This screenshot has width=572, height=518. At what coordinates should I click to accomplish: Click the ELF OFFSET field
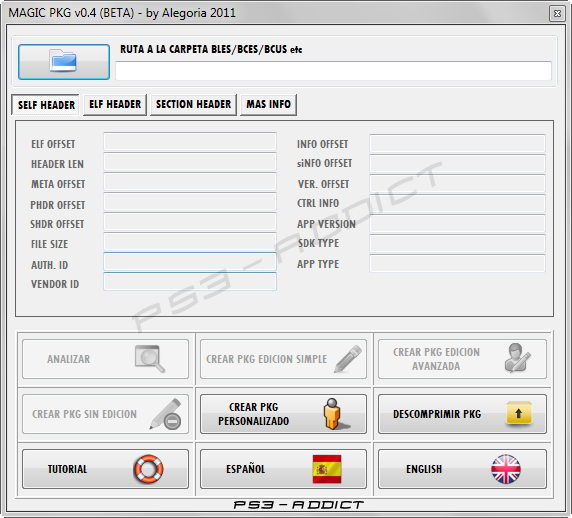coord(190,142)
